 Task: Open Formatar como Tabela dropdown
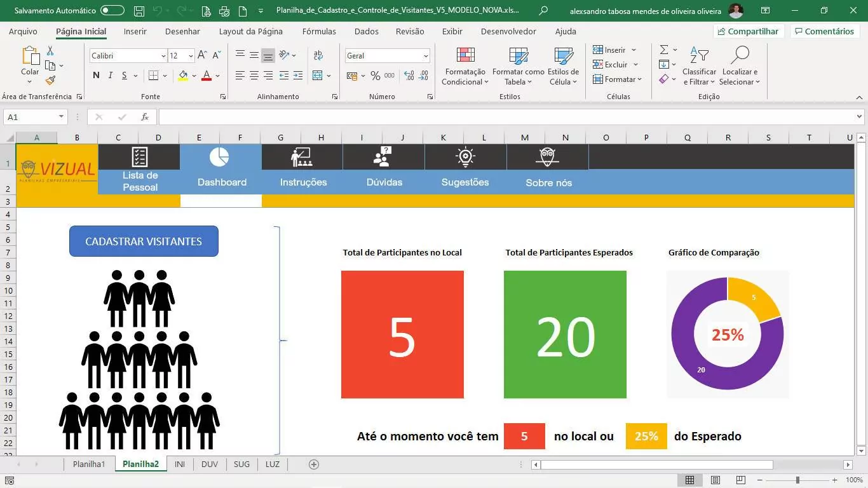click(x=519, y=66)
